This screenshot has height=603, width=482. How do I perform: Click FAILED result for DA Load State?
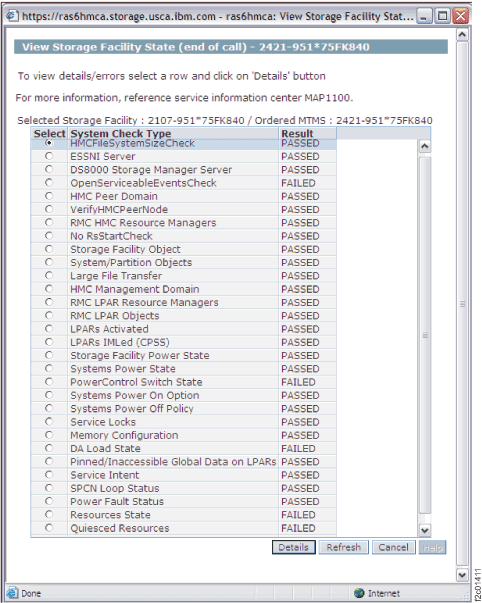point(298,448)
